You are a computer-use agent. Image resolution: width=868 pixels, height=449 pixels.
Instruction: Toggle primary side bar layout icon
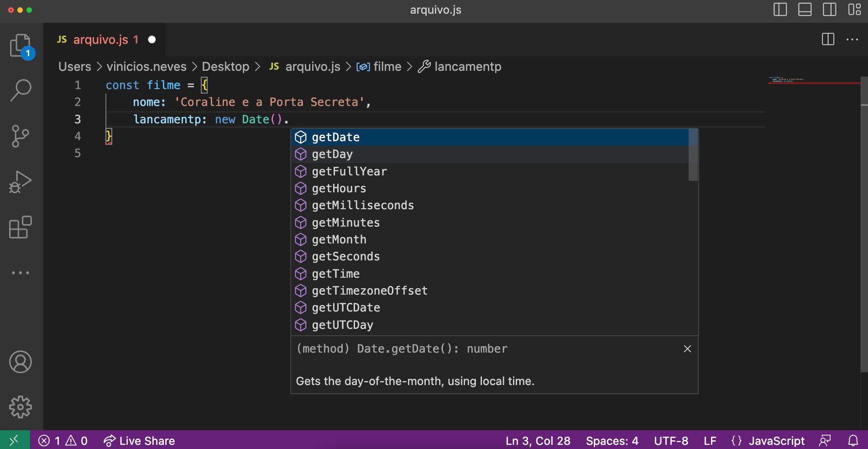pyautogui.click(x=780, y=10)
